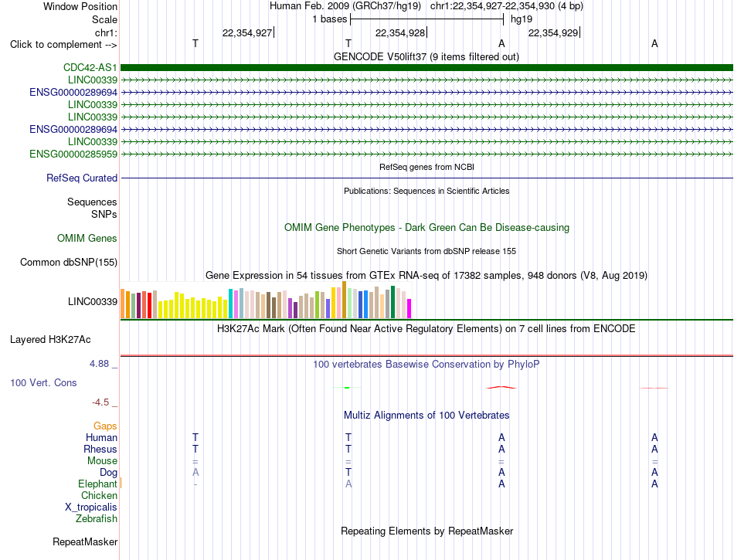Click the RepeatMasker track label
734x560 pixels.
pyautogui.click(x=85, y=542)
